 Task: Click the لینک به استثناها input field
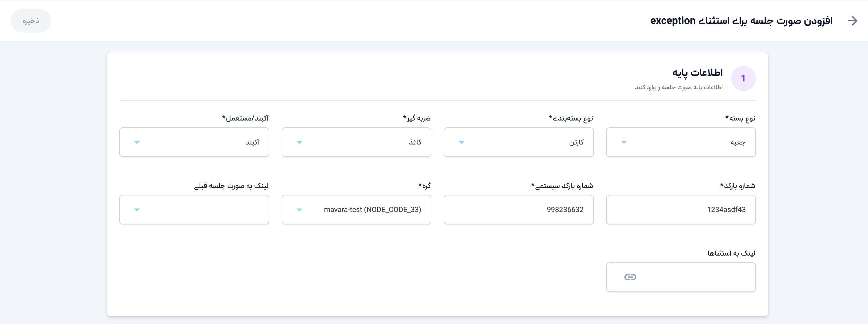[x=691, y=277]
